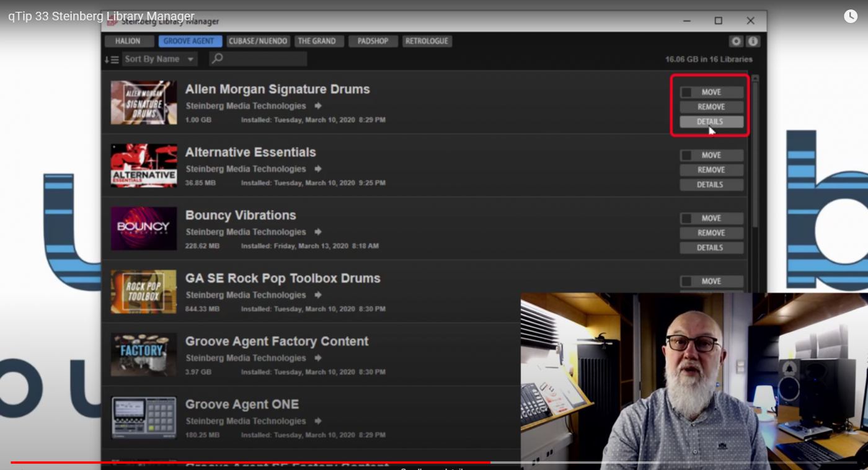
Task: Click MOVE for Alternative Essentials
Action: [712, 155]
